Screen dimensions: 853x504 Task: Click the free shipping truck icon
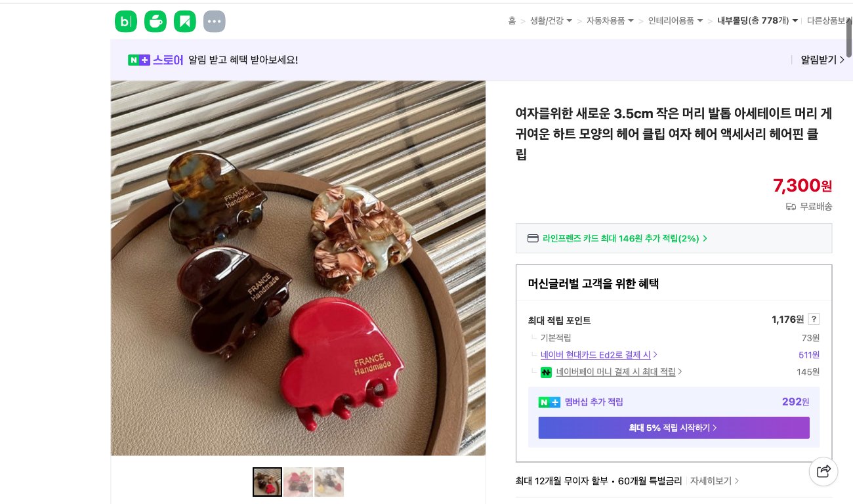pyautogui.click(x=791, y=206)
